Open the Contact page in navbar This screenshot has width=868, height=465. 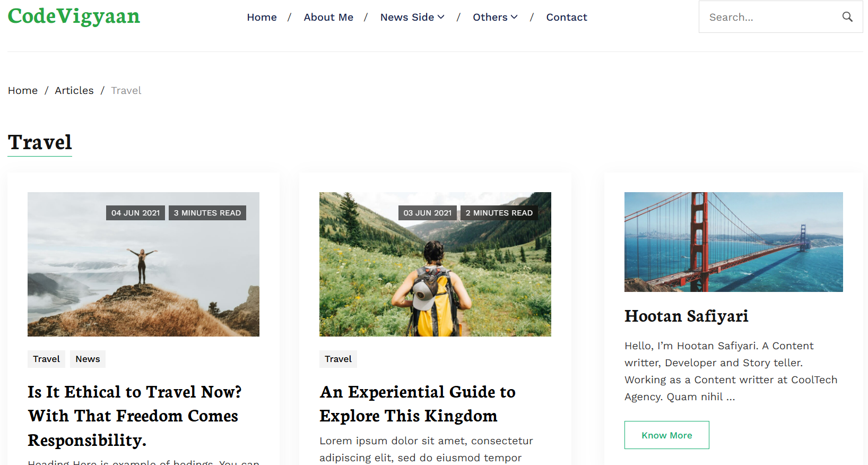click(566, 18)
